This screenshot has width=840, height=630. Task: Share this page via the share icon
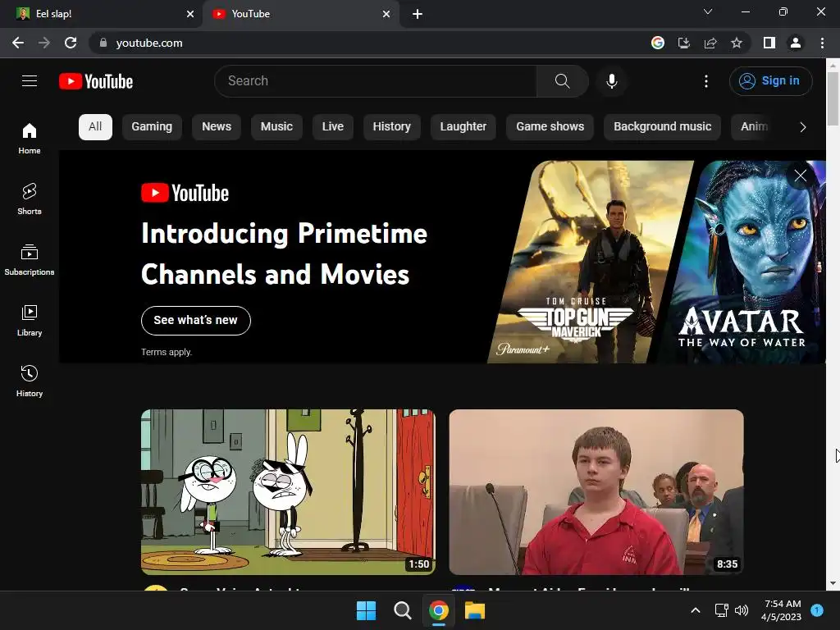[710, 43]
